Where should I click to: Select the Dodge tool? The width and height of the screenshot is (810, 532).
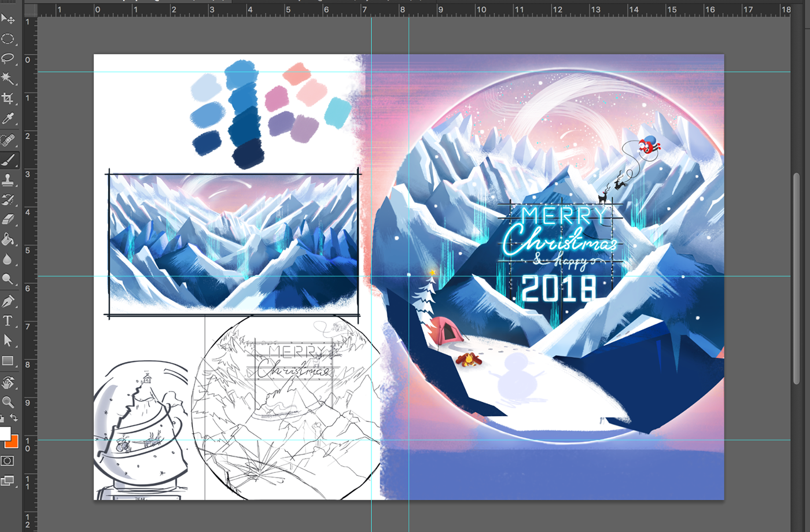pos(8,280)
